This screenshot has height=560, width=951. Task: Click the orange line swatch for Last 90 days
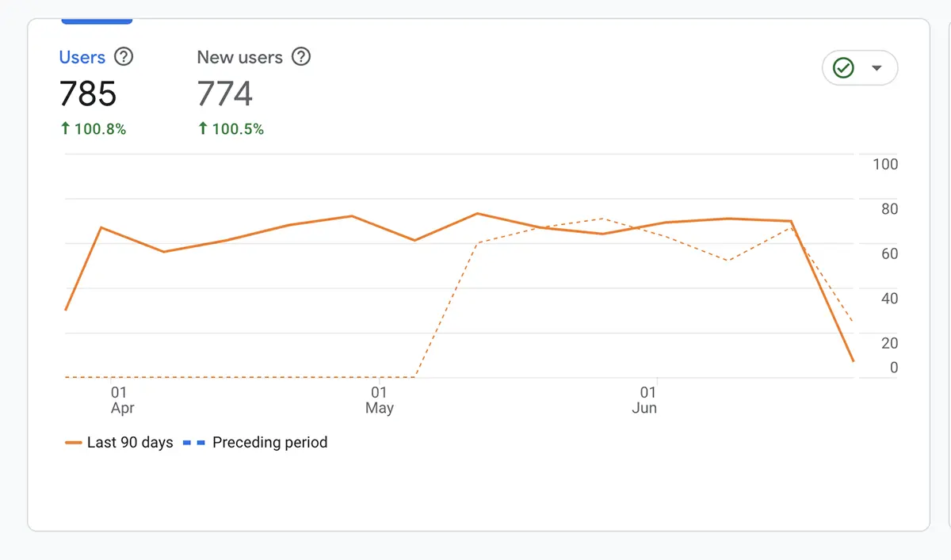(74, 443)
